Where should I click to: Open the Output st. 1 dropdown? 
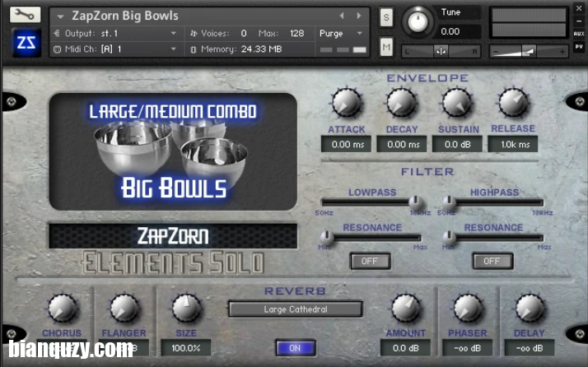[115, 34]
